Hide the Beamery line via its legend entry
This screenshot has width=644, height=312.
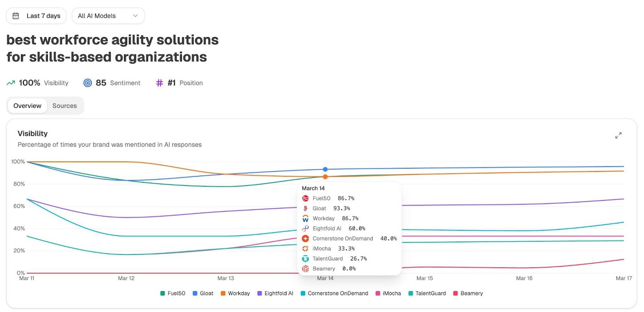click(x=469, y=293)
